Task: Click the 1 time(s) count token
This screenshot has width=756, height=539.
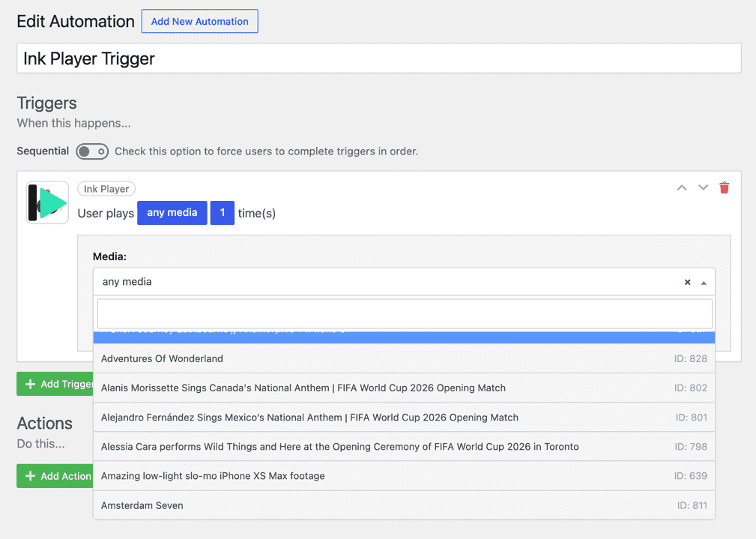Action: pos(223,213)
